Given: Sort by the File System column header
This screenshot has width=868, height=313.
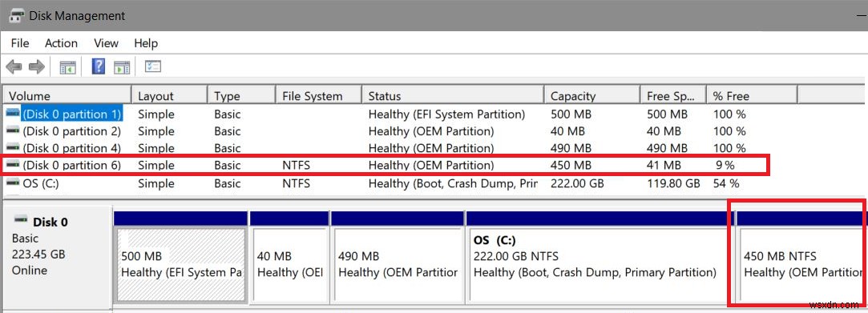Looking at the screenshot, I should coord(318,96).
